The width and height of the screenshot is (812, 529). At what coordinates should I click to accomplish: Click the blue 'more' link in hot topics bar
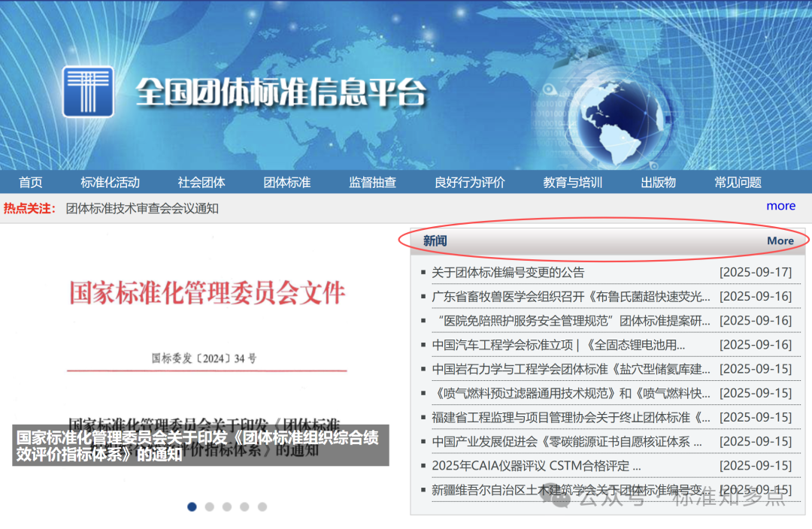[x=781, y=206]
